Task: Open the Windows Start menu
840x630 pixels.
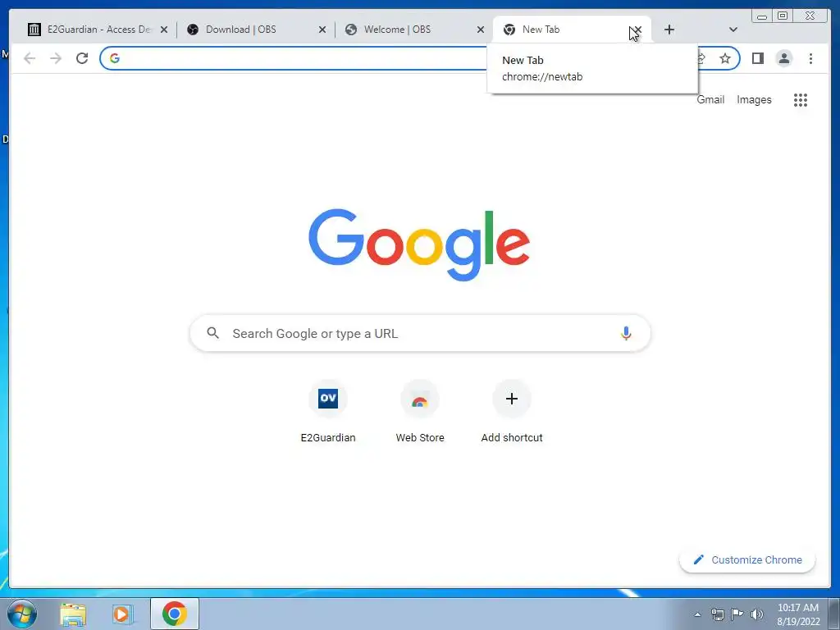Action: tap(22, 614)
